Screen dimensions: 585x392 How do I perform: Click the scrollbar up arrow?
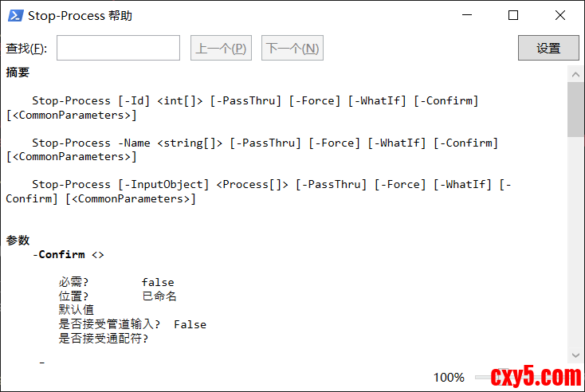tap(575, 73)
